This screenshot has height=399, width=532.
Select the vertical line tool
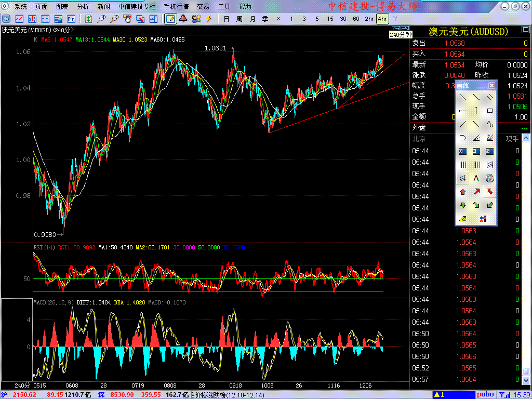[x=476, y=111]
